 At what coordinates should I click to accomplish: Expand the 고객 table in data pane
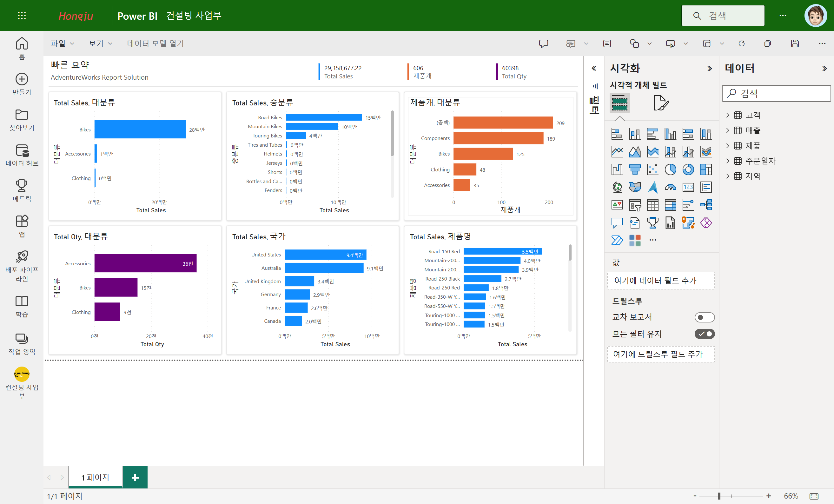pyautogui.click(x=727, y=115)
